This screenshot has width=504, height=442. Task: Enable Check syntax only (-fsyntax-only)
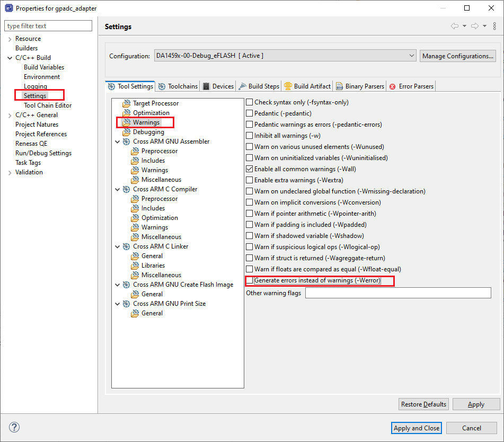pyautogui.click(x=250, y=102)
